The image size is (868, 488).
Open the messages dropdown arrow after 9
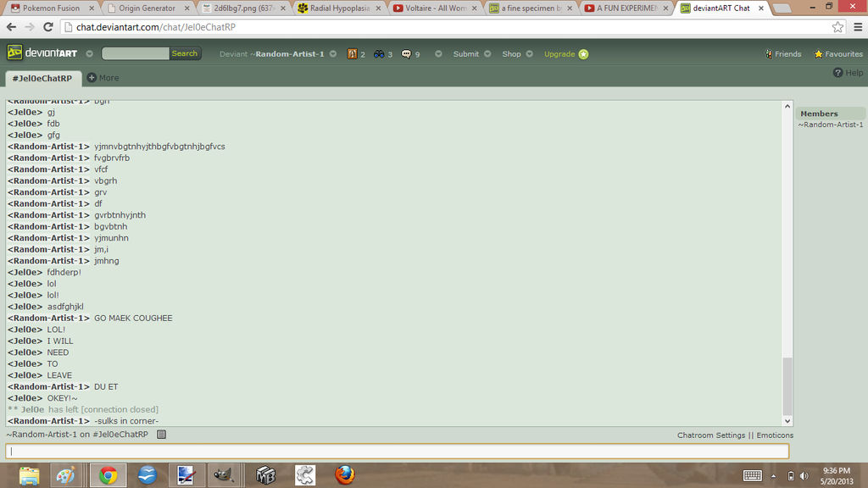click(438, 53)
